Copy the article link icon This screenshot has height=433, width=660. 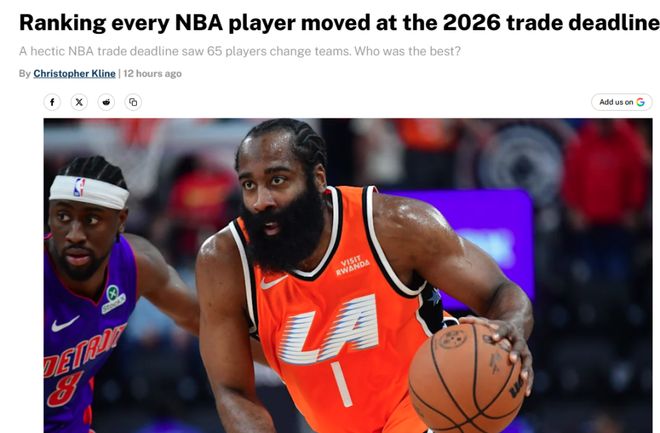133,102
